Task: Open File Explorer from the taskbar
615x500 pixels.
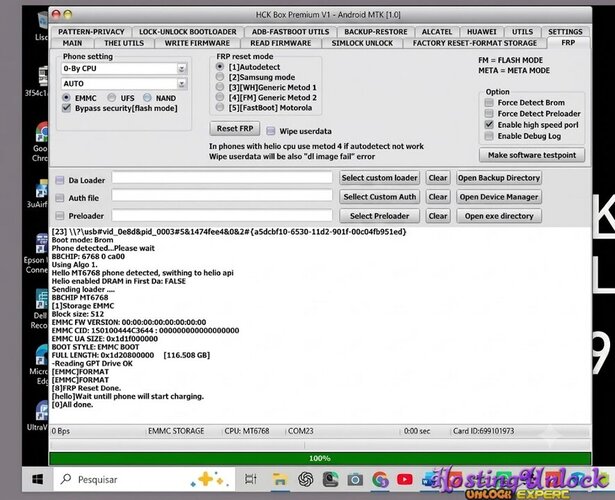Action: 280,479
